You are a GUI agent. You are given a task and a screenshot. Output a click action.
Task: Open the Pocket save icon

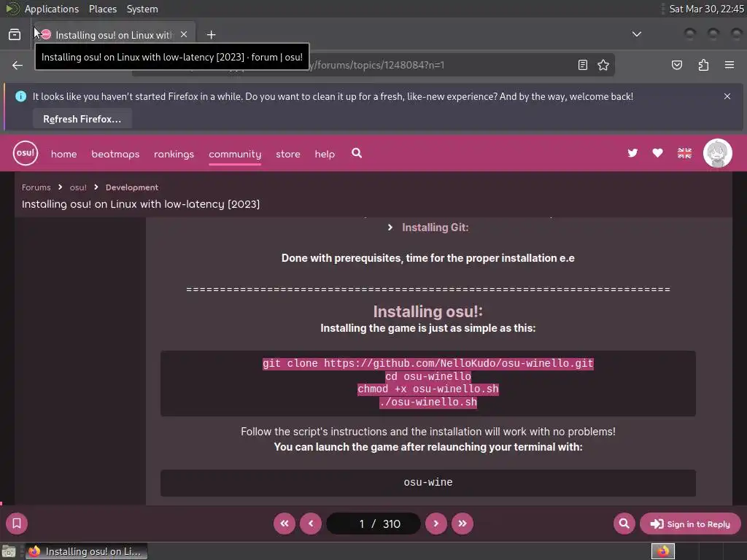676,65
